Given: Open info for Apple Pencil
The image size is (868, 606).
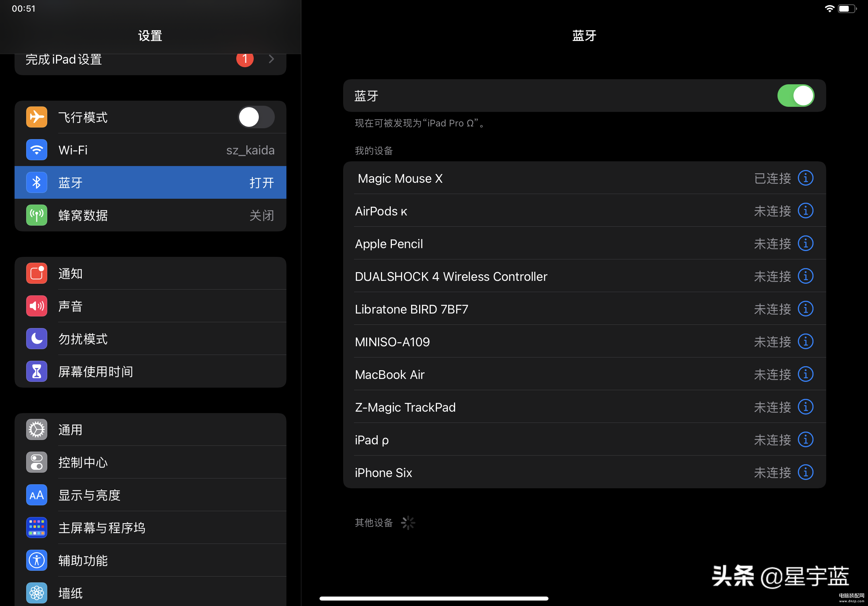Looking at the screenshot, I should [x=805, y=243].
